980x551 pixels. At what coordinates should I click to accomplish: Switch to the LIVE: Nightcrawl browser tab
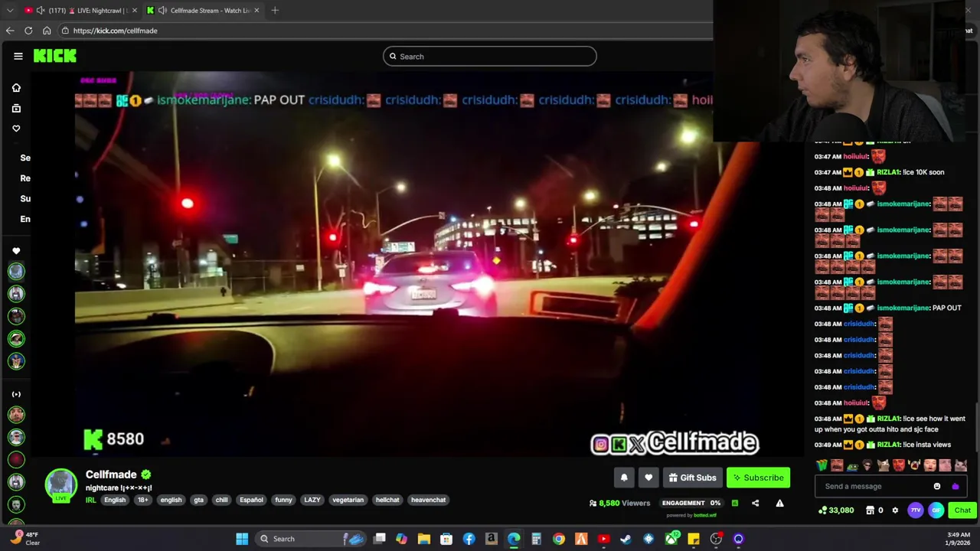click(80, 10)
